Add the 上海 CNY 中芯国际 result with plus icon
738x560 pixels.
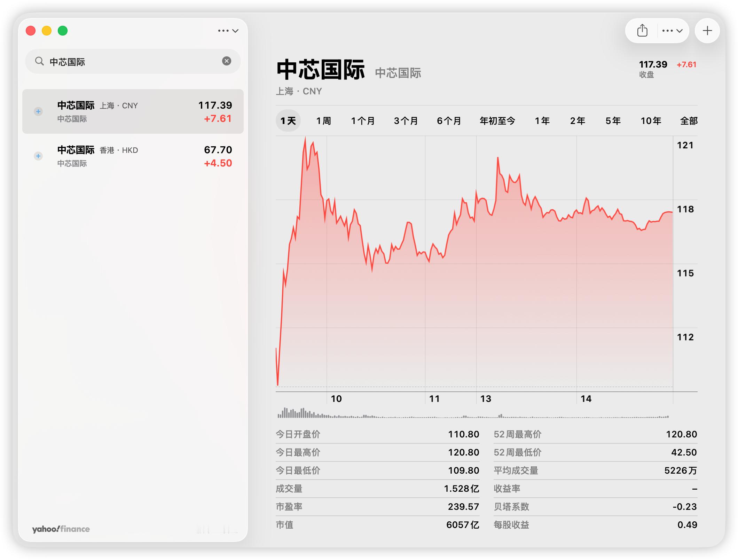[38, 111]
